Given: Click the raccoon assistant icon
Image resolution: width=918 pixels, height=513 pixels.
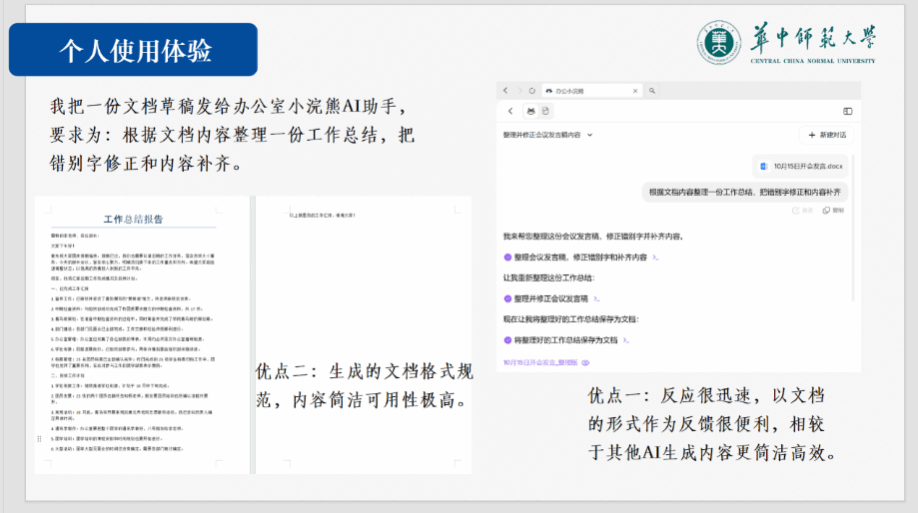Looking at the screenshot, I should click(x=531, y=111).
